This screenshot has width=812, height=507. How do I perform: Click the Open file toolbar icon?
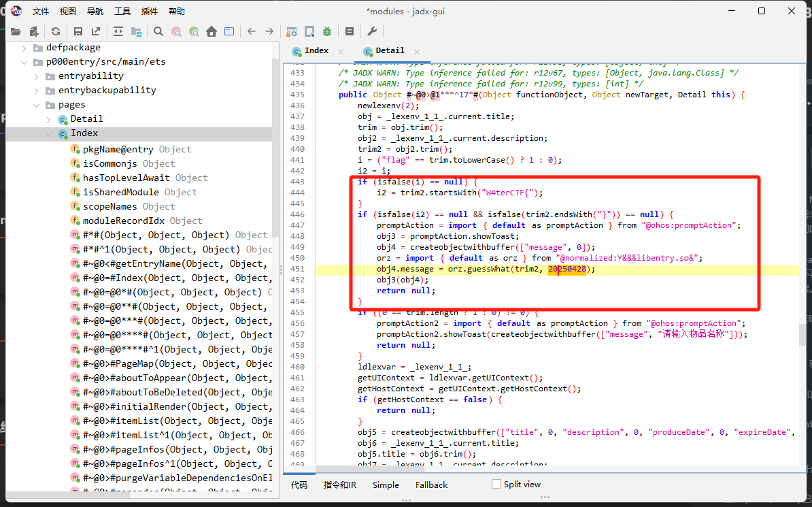click(16, 31)
